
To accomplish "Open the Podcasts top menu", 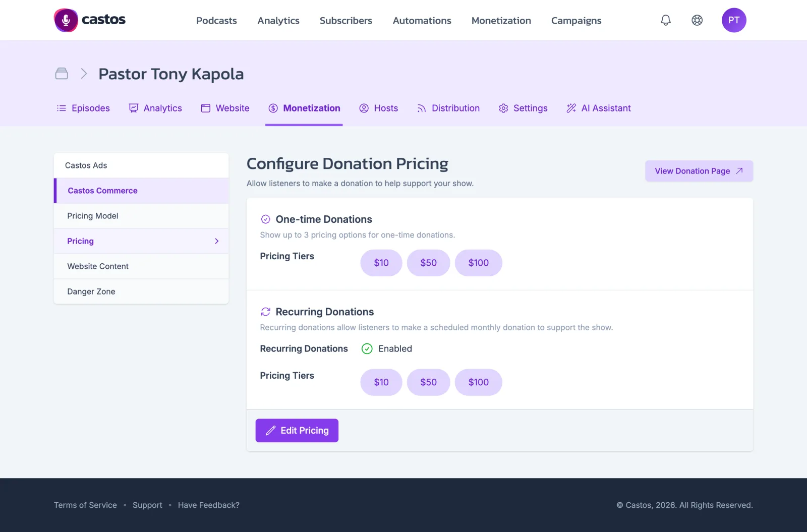I will 216,21.
